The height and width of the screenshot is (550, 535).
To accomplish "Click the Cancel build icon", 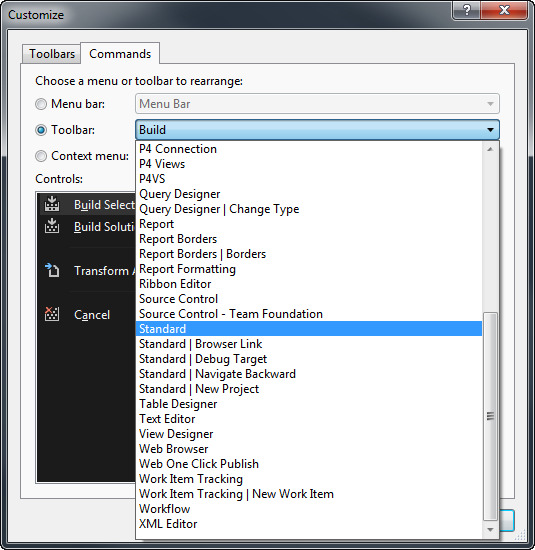I will coord(52,314).
